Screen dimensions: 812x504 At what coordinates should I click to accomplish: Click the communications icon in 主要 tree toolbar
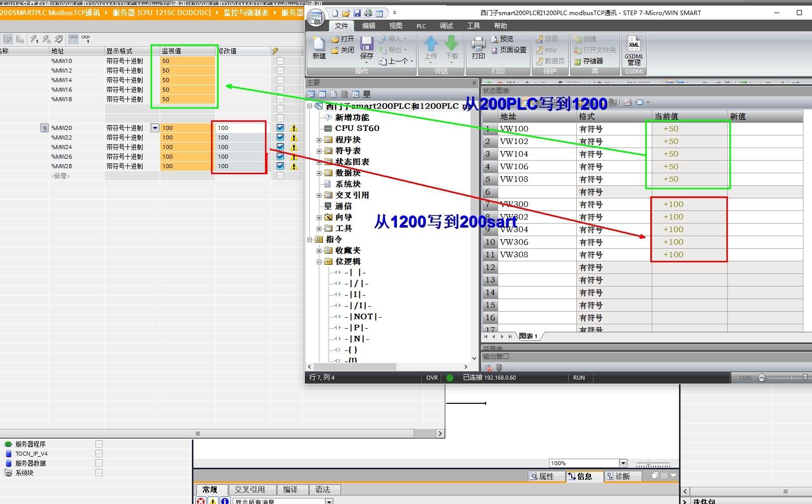point(367,94)
